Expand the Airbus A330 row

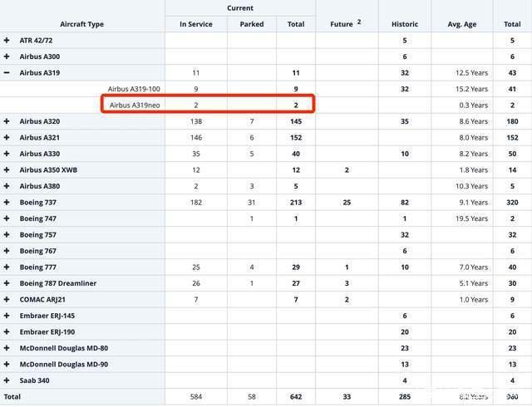click(7, 154)
